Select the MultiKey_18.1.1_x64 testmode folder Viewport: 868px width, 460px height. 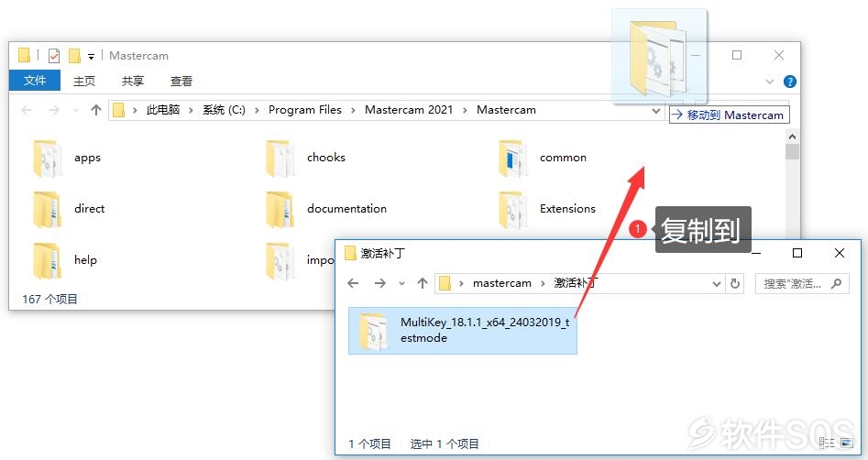click(463, 331)
